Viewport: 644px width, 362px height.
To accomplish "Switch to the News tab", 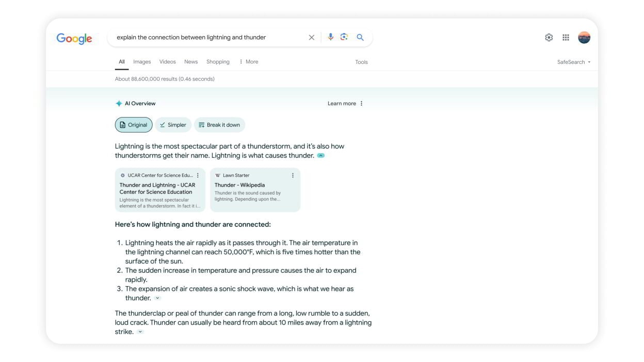I will [x=191, y=62].
